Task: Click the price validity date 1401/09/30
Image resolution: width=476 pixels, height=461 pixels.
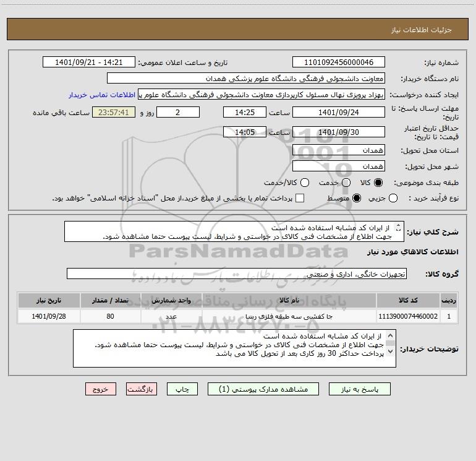Action: [339, 132]
